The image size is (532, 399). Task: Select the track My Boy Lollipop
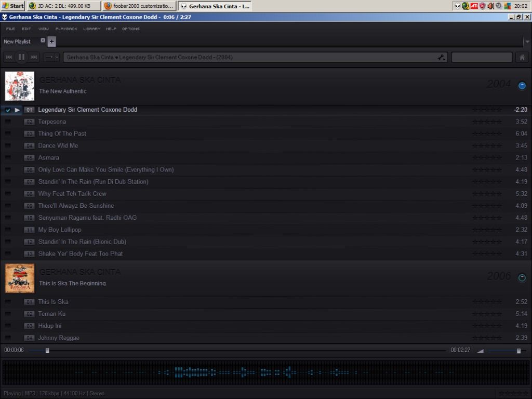60,230
